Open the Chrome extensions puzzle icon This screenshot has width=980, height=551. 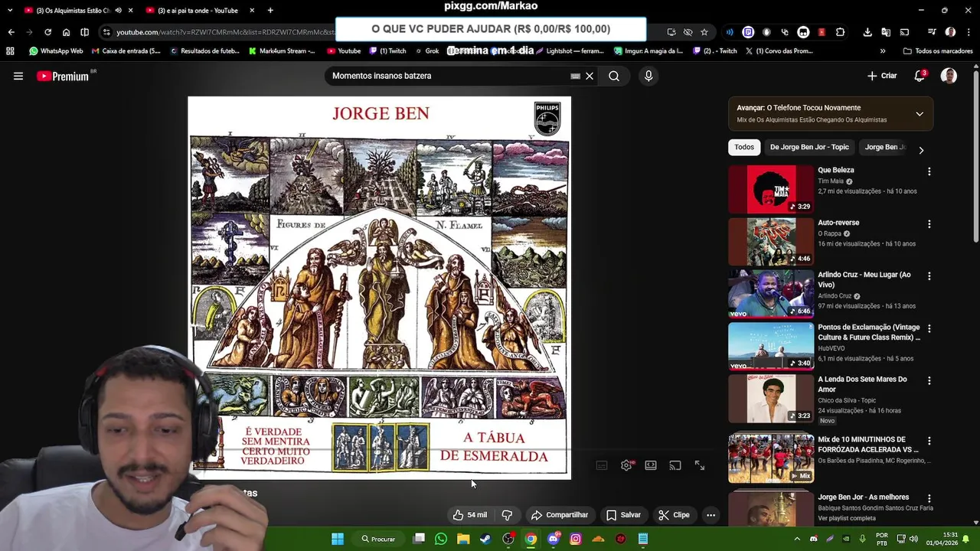click(x=841, y=32)
